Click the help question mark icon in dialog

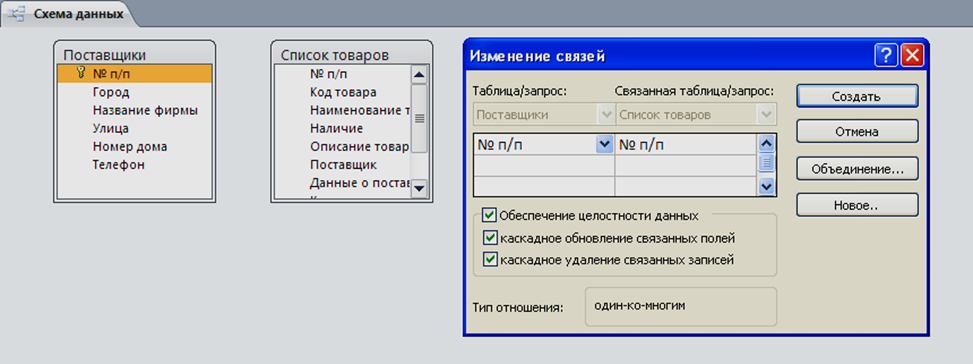click(886, 56)
